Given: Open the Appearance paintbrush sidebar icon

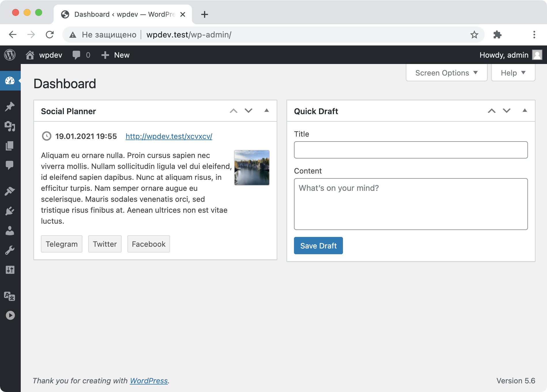Looking at the screenshot, I should pos(10,191).
